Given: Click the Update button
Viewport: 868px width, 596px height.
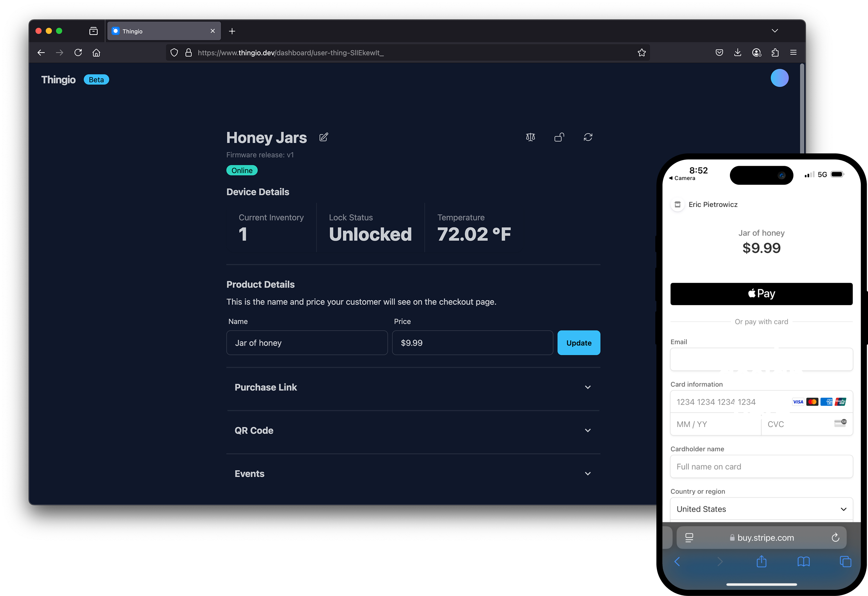Looking at the screenshot, I should [579, 343].
